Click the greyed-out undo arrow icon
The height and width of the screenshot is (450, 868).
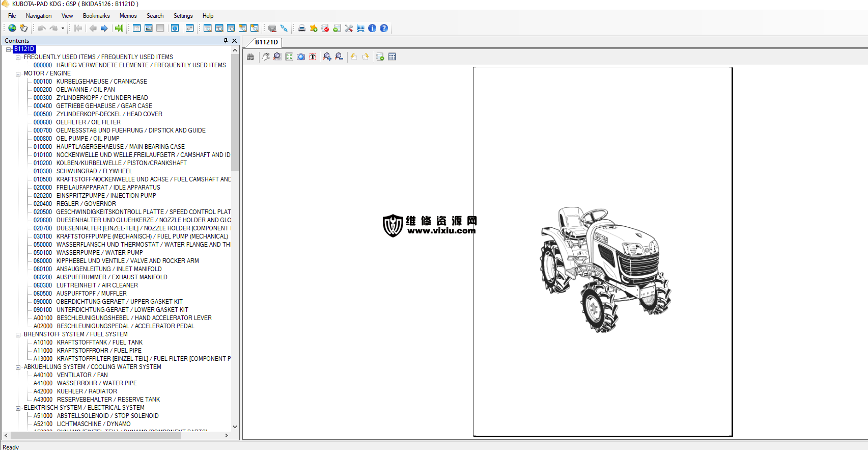click(x=42, y=28)
